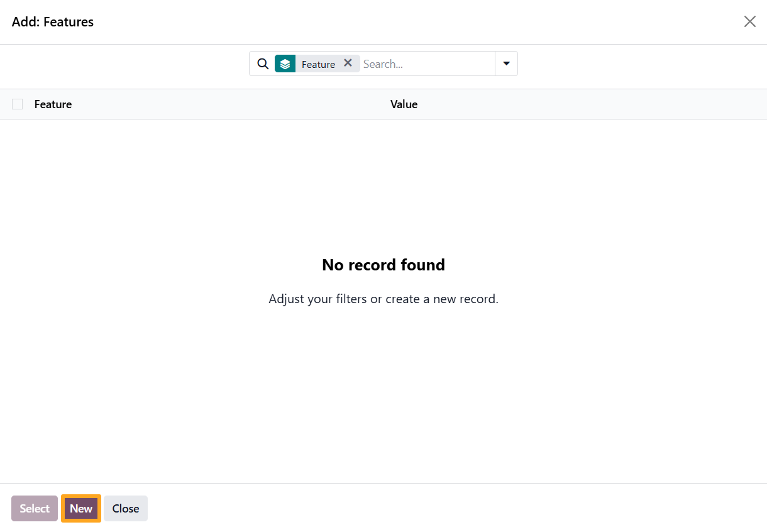Click the disabled Select button
The width and height of the screenshot is (767, 532).
[35, 509]
